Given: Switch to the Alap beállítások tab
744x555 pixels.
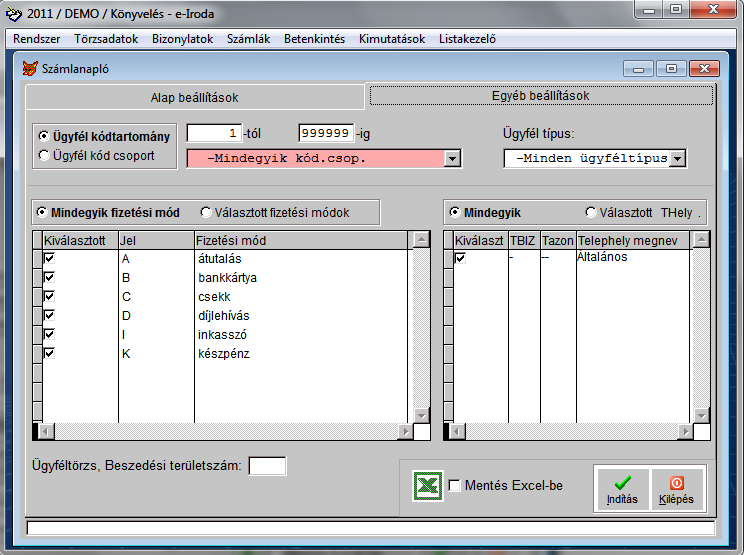Looking at the screenshot, I should [x=194, y=97].
